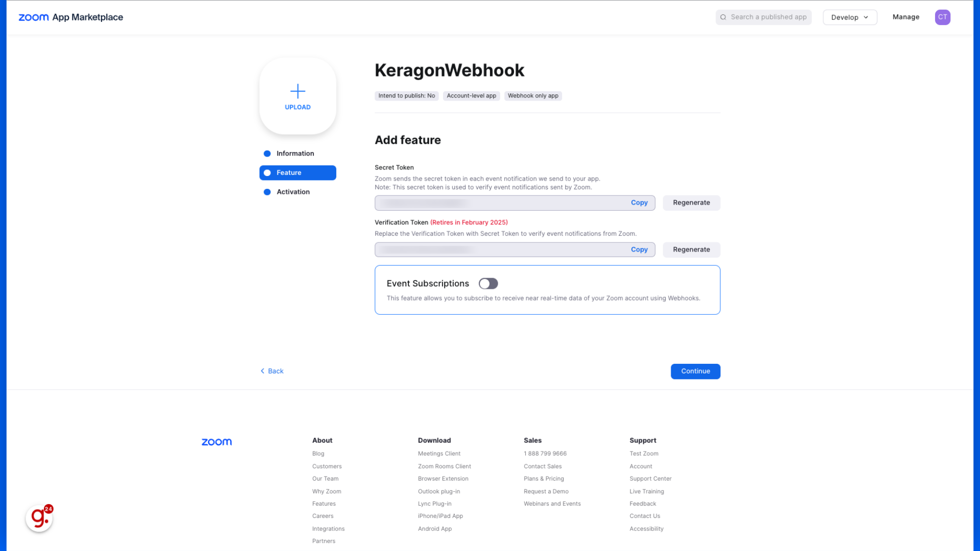Open the Outlook plug-in link

439,491
